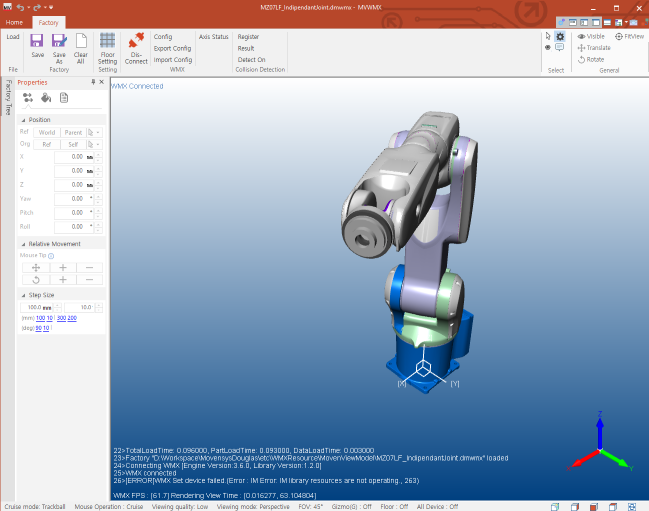Click the 300 mm step size link
The image size is (649, 511).
pos(61,318)
